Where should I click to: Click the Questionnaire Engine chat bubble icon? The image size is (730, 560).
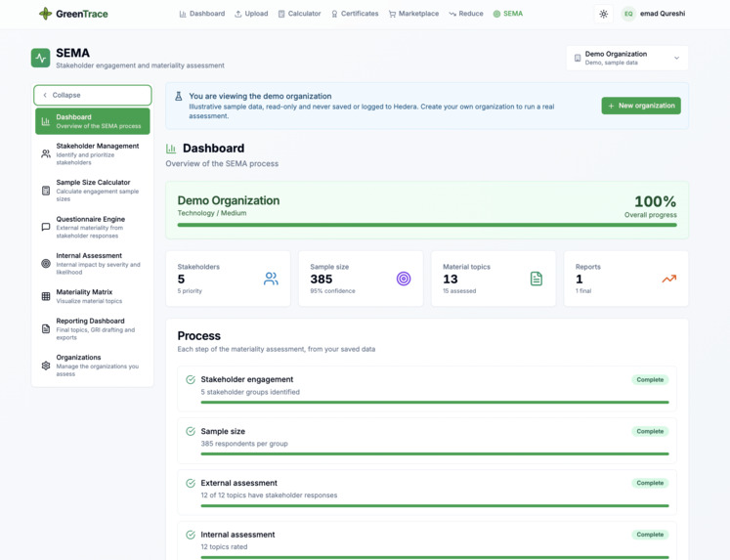click(x=46, y=227)
